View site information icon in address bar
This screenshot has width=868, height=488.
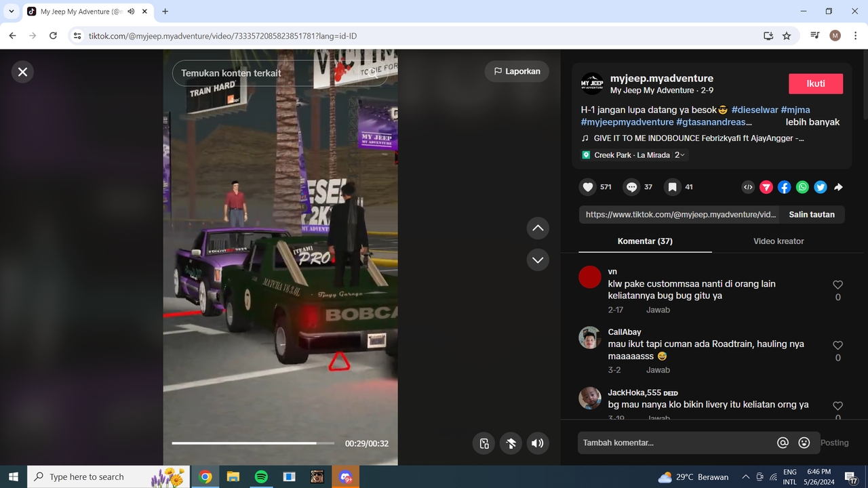(x=77, y=36)
